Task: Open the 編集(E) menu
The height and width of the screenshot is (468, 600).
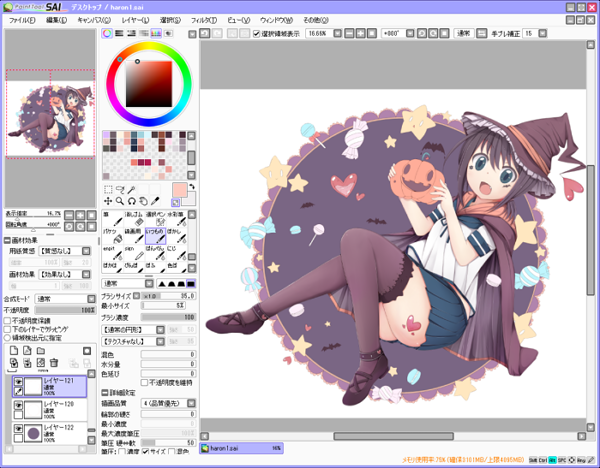Action: point(56,20)
